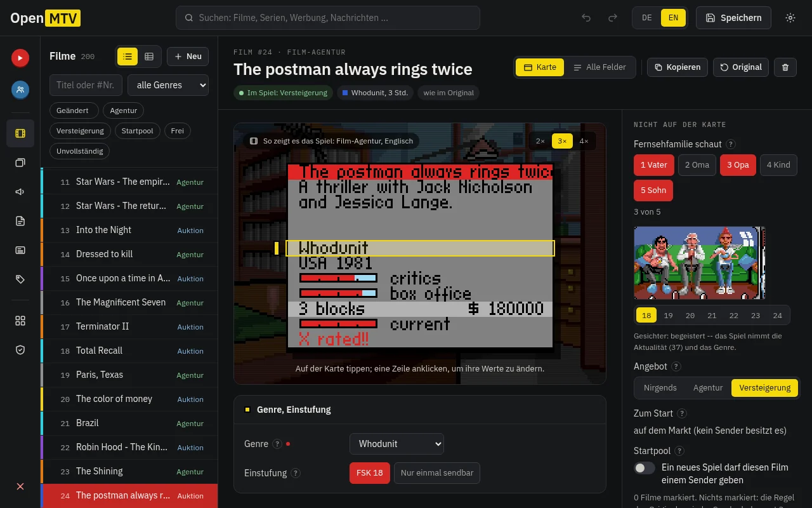The width and height of the screenshot is (812, 508).
Task: Click the Speichern button
Action: pos(733,18)
